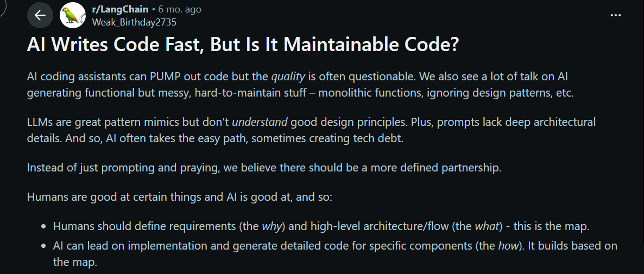The height and width of the screenshot is (274, 644).
Task: Click the italic word "how"
Action: (508, 246)
